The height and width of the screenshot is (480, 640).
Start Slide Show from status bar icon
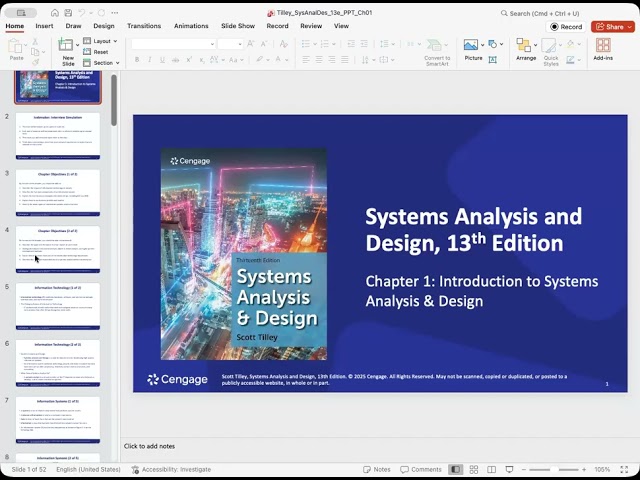pyautogui.click(x=509, y=469)
